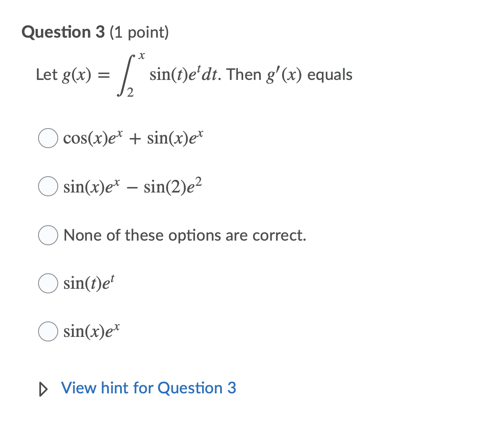The width and height of the screenshot is (504, 421).
Task: Click the '(1 point)' label
Action: pos(134,32)
